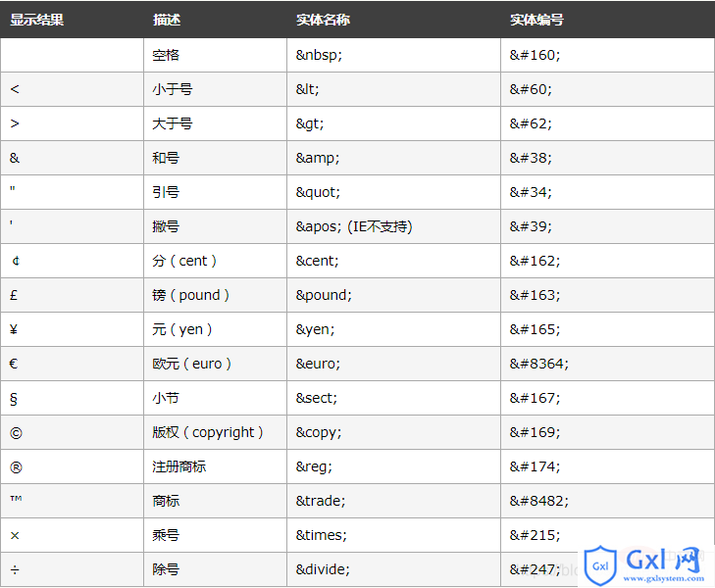This screenshot has height=588, width=715.
Task: Select the ™ trademark symbol cell
Action: click(72, 501)
